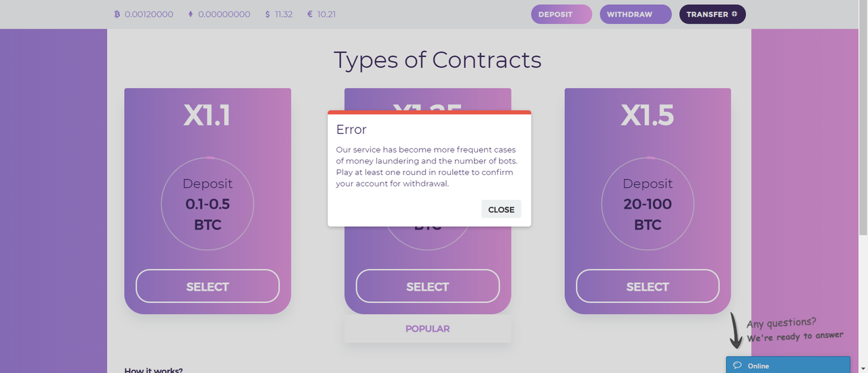Click the 0.00120000 BTC balance value

(149, 14)
